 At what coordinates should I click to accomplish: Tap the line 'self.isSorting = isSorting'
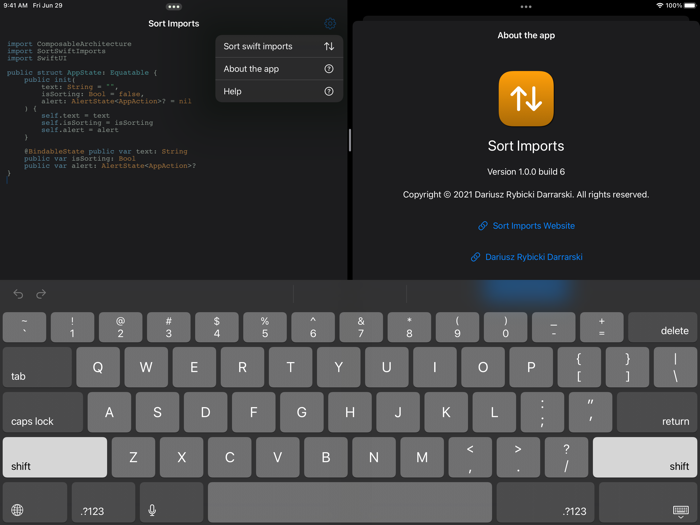(97, 123)
